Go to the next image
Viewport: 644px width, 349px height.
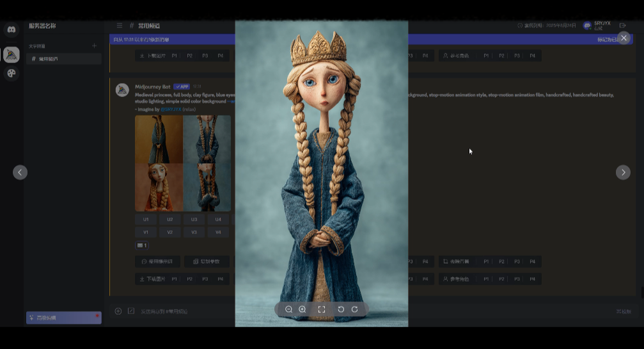pos(623,172)
